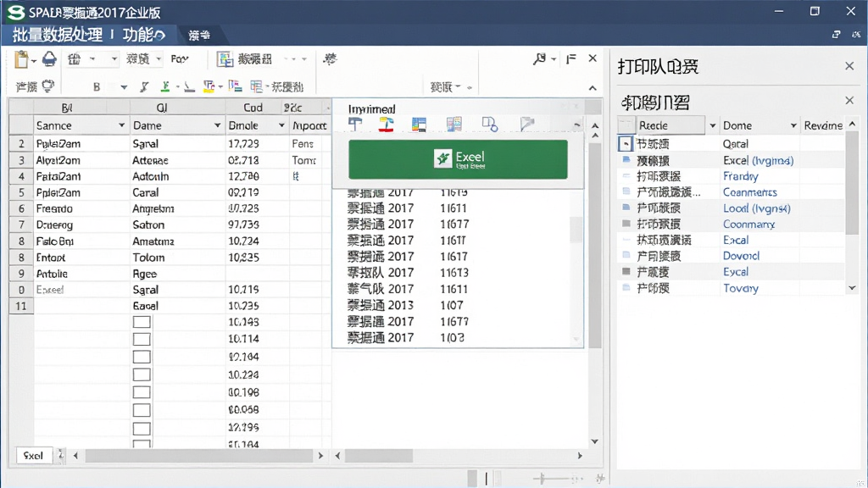Switch to the third ribbon tab
The width and height of the screenshot is (868, 488).
coord(199,36)
